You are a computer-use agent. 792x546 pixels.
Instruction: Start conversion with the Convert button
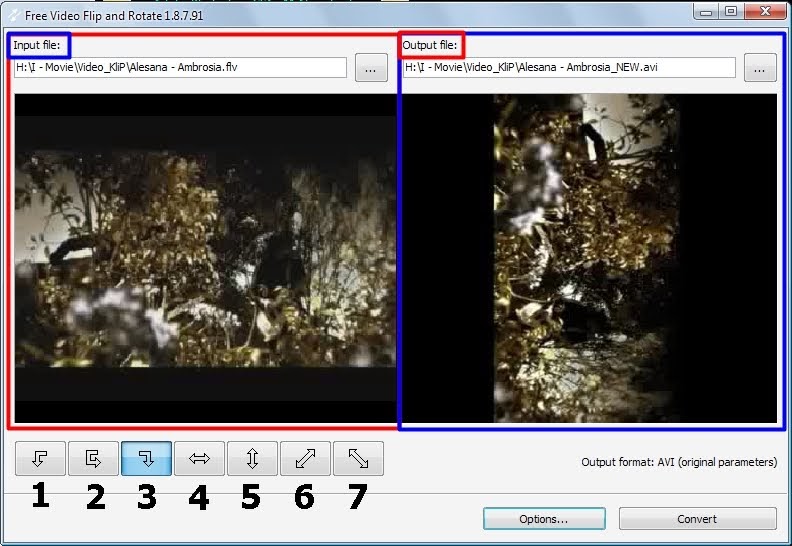click(698, 519)
